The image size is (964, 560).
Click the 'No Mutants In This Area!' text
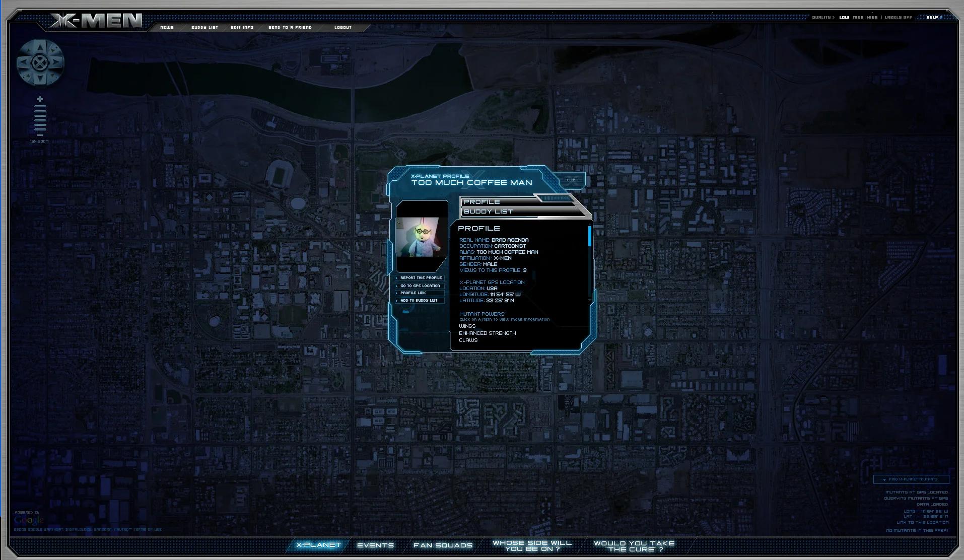click(917, 530)
